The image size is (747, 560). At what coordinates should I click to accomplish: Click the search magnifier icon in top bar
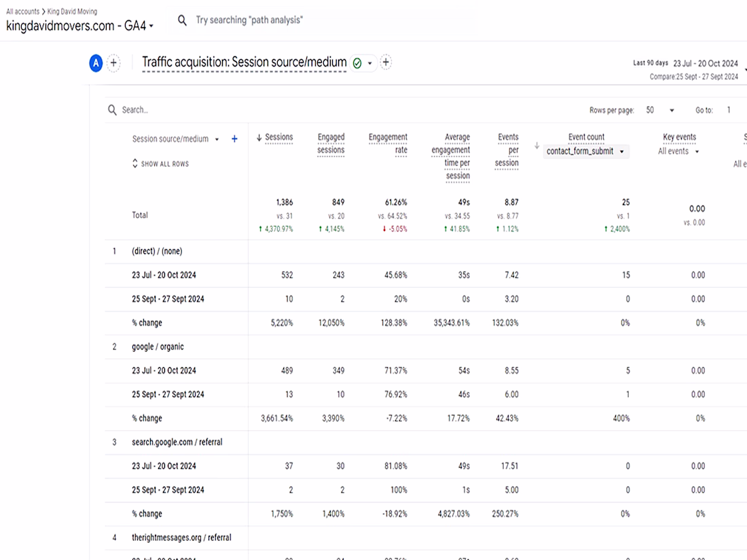tap(182, 20)
